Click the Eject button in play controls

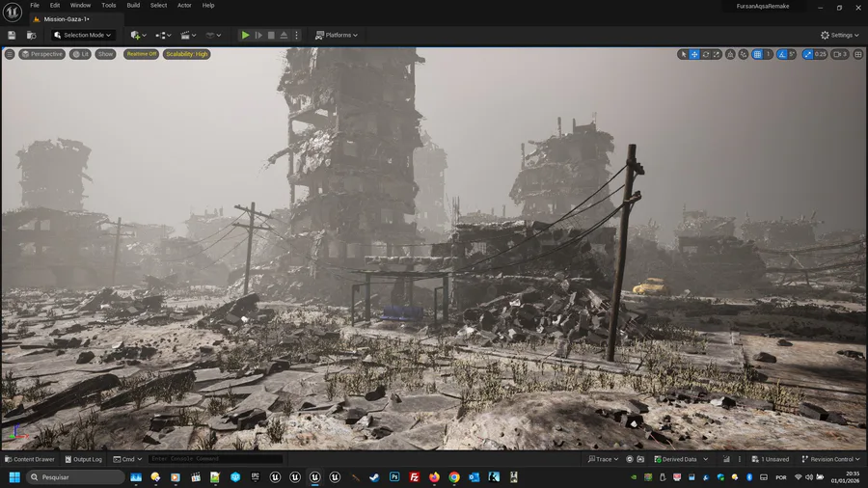pos(284,35)
